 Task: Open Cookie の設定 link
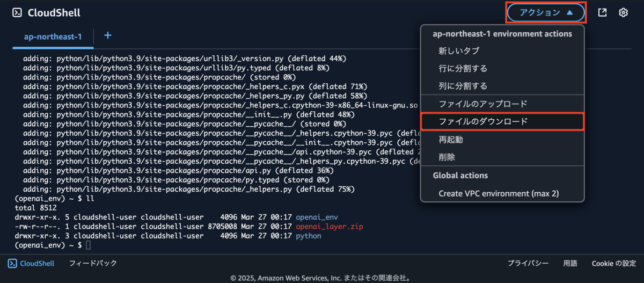[614, 263]
